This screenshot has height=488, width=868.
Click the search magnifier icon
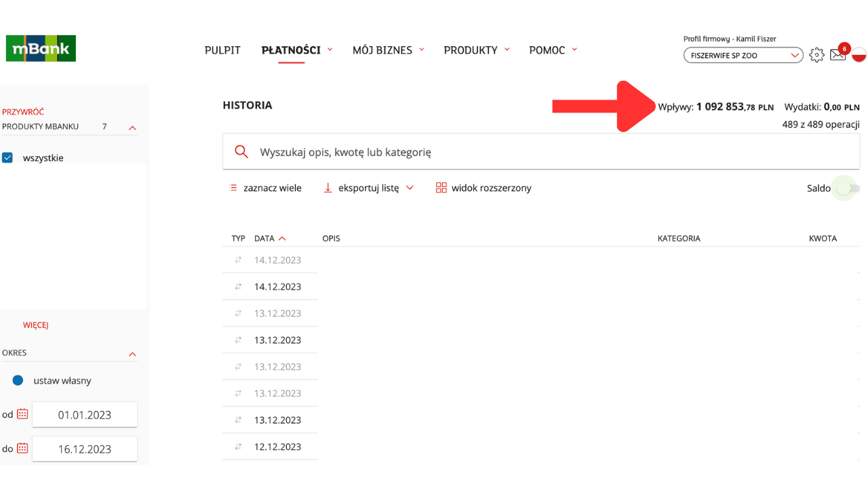(x=241, y=152)
